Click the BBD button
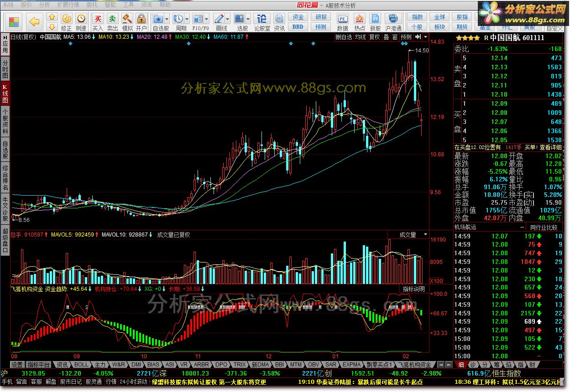570x392 pixels. 298,27
